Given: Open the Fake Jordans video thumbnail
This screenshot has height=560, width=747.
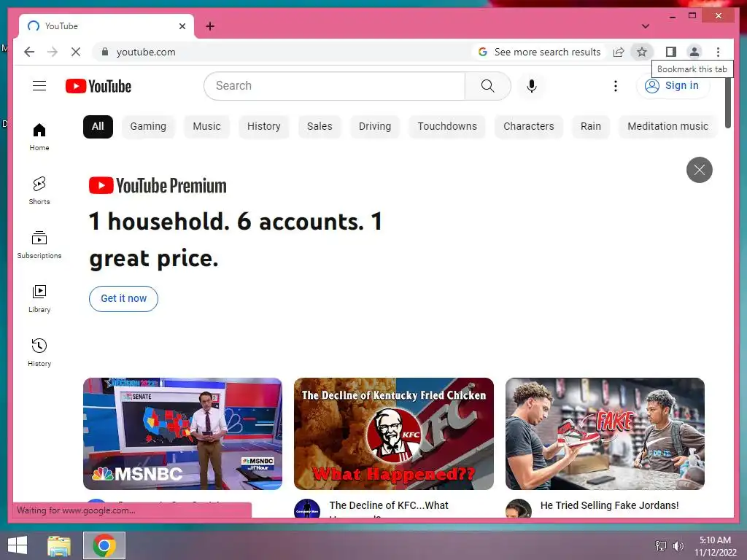Looking at the screenshot, I should pos(605,433).
